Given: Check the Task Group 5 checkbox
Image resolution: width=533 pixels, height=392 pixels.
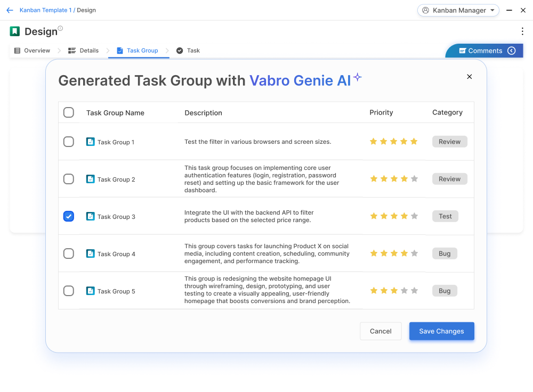Looking at the screenshot, I should click(69, 291).
